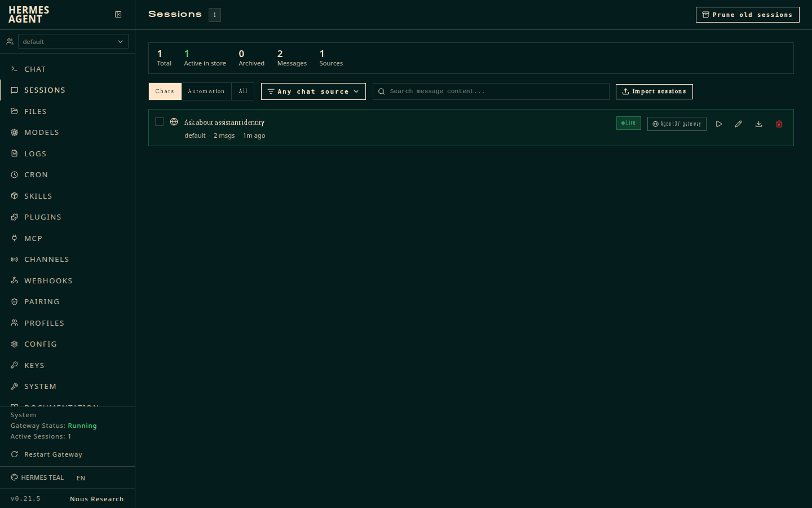812x508 pixels.
Task: Click the globe icon beside session title
Action: (x=174, y=122)
